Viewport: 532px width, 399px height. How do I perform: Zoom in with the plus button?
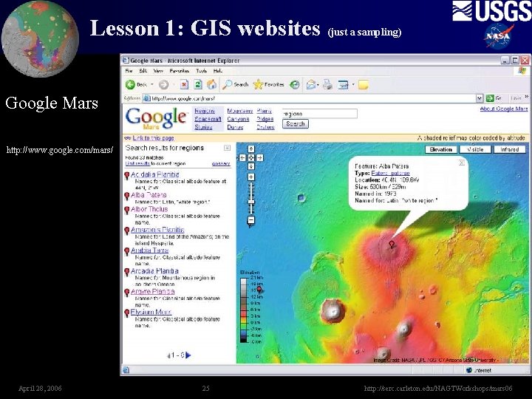tap(251, 177)
